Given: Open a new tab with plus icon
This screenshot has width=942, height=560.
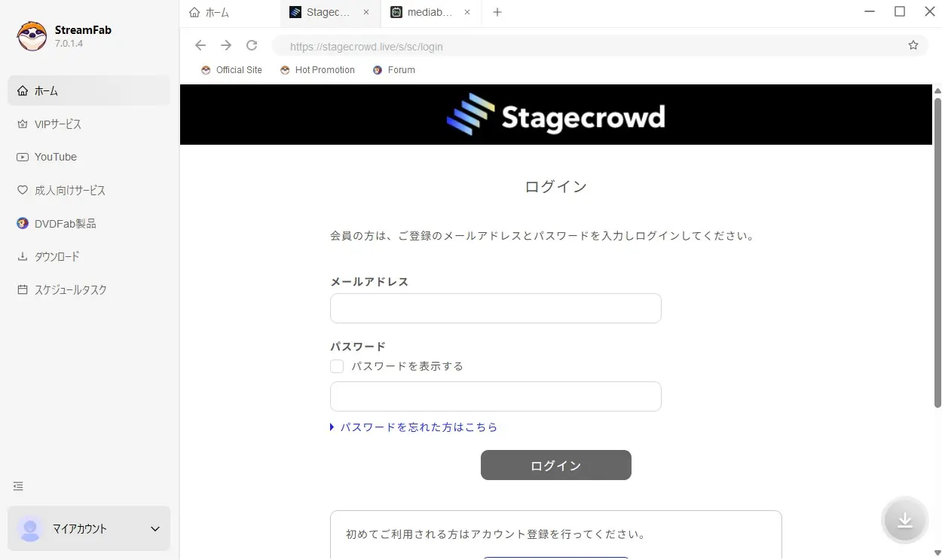Looking at the screenshot, I should pos(497,12).
